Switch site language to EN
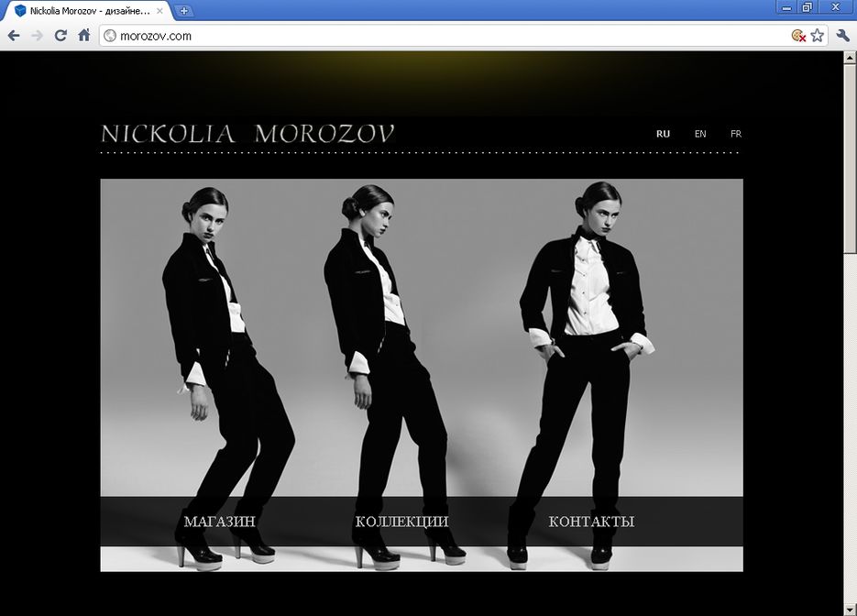The width and height of the screenshot is (857, 616). pyautogui.click(x=700, y=134)
